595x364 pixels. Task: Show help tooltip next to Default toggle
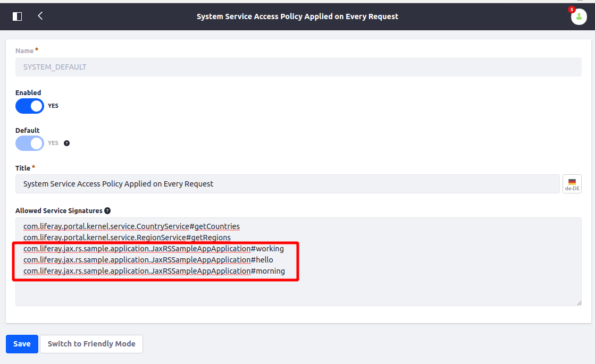pos(67,143)
